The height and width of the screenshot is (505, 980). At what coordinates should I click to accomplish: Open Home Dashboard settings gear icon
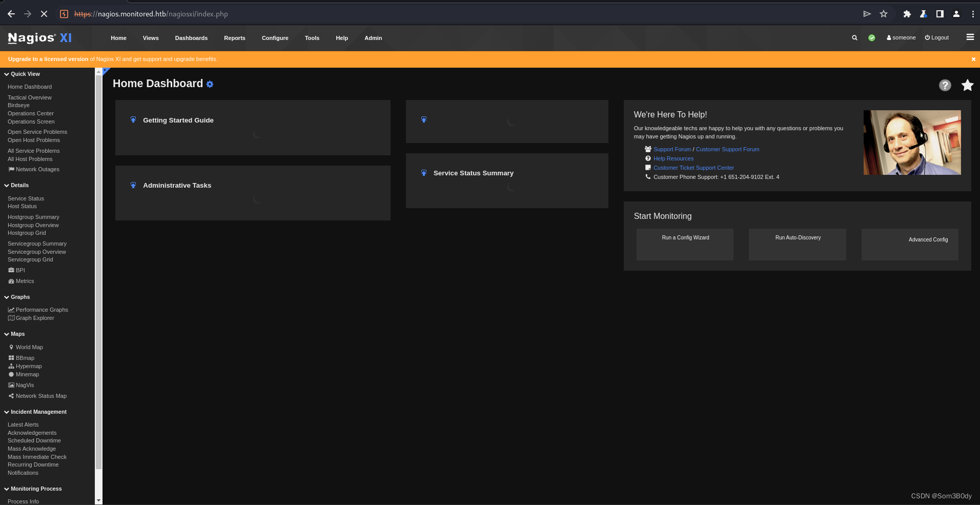click(210, 84)
